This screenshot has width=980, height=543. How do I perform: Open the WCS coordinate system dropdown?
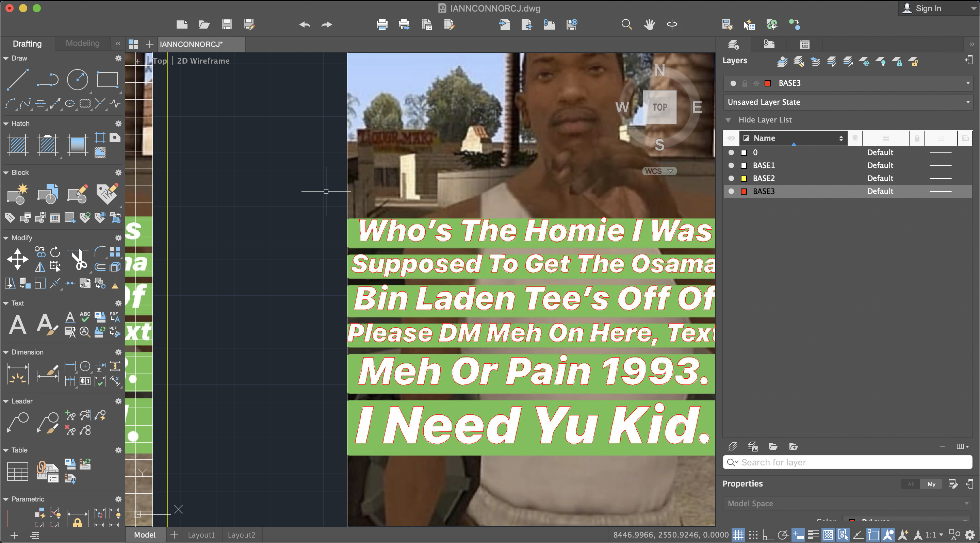(x=660, y=171)
